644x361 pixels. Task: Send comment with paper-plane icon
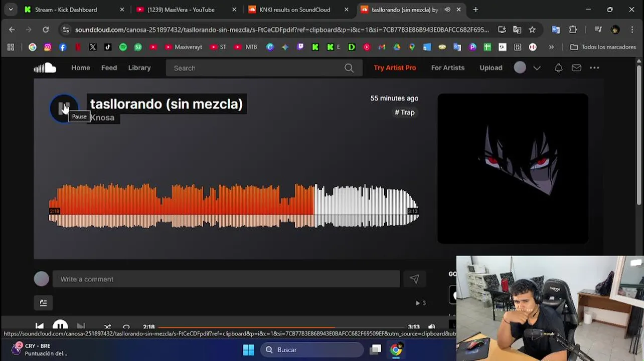pos(414,279)
